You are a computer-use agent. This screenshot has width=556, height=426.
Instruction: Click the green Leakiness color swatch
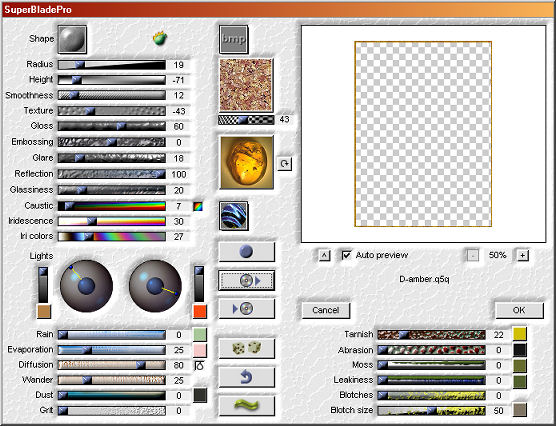point(520,381)
